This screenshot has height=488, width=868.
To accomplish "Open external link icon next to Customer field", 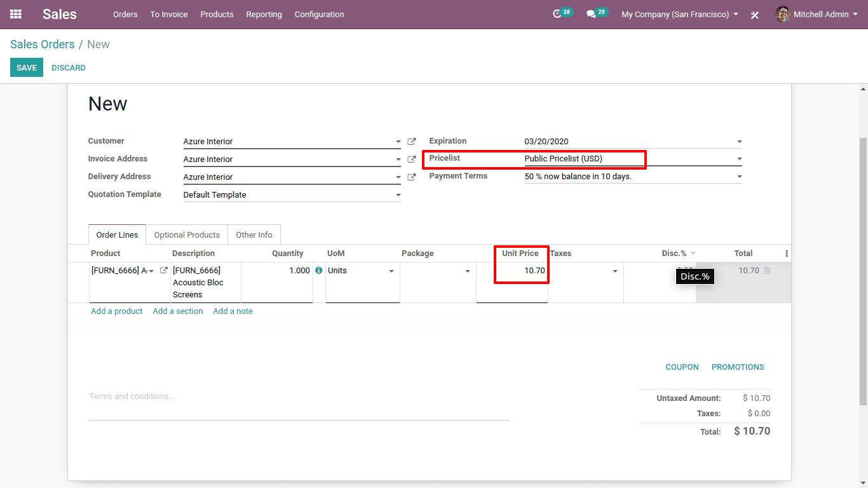I will coord(412,142).
